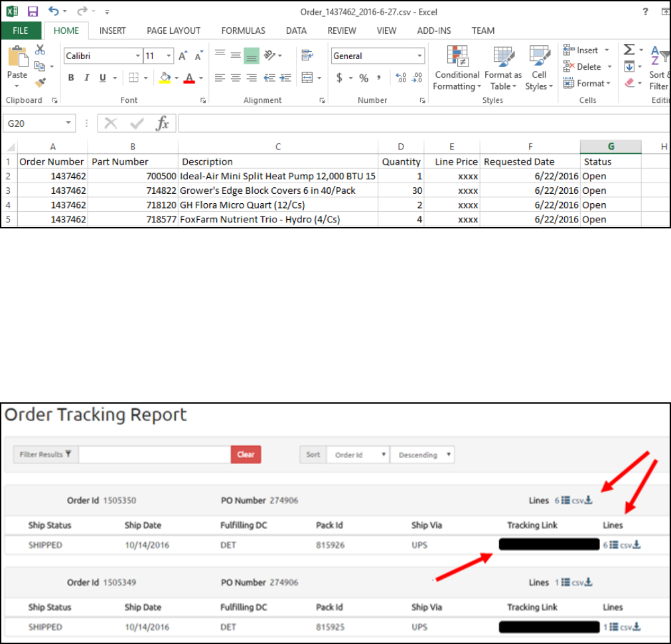Click the Excel formula bar
The width and height of the screenshot is (671, 644).
[x=425, y=123]
